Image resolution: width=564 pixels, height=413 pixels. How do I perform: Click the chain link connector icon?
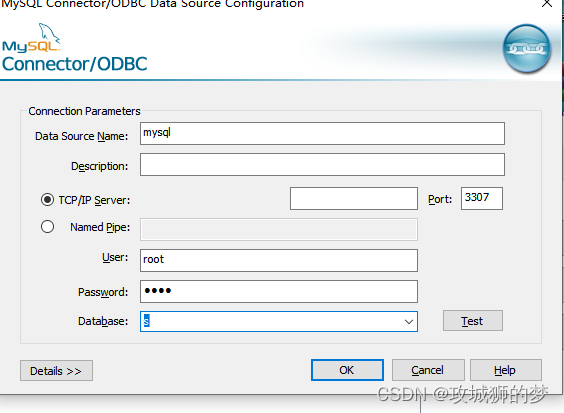[x=527, y=49]
